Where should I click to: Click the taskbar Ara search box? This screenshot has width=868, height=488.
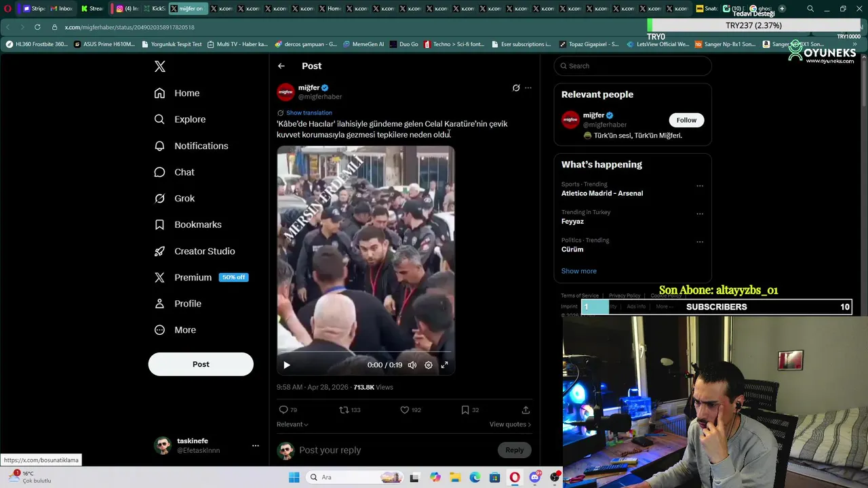click(x=355, y=477)
